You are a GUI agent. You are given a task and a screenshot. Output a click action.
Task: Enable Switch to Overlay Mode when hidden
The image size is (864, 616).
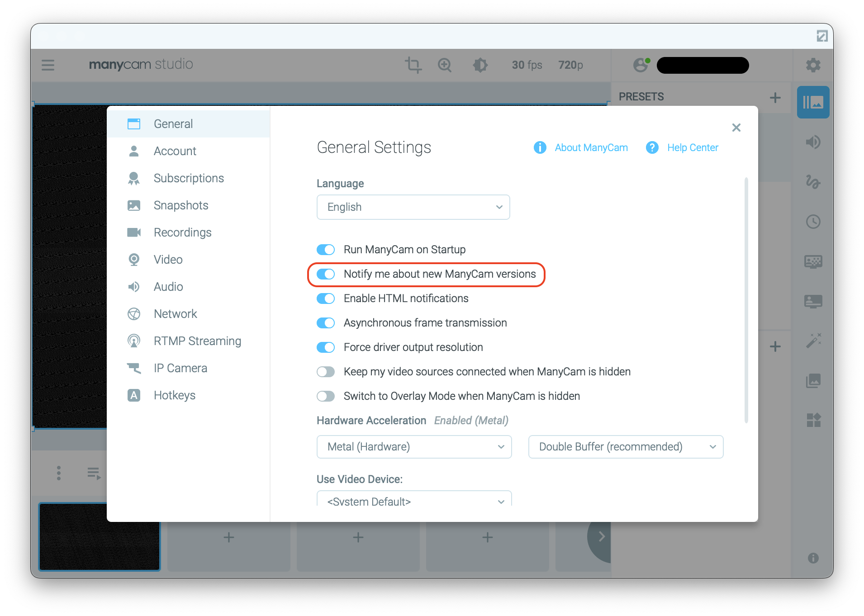[326, 396]
